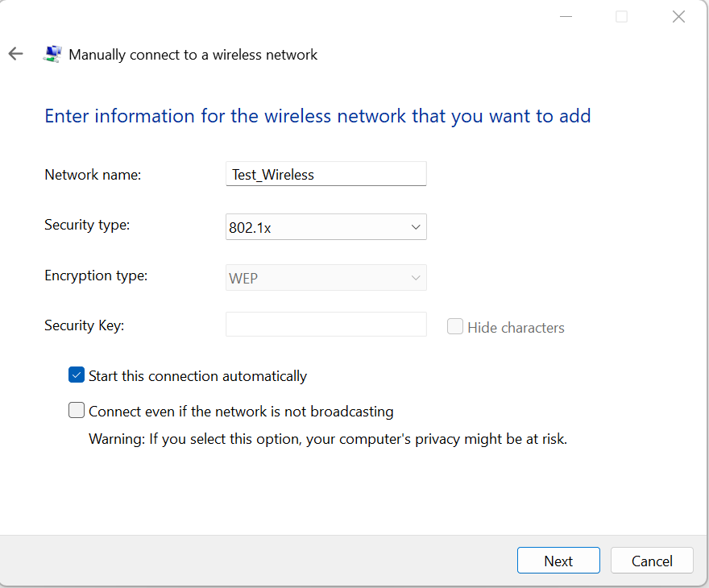The width and height of the screenshot is (709, 588).
Task: Minimize the wireless network dialog
Action: click(566, 17)
